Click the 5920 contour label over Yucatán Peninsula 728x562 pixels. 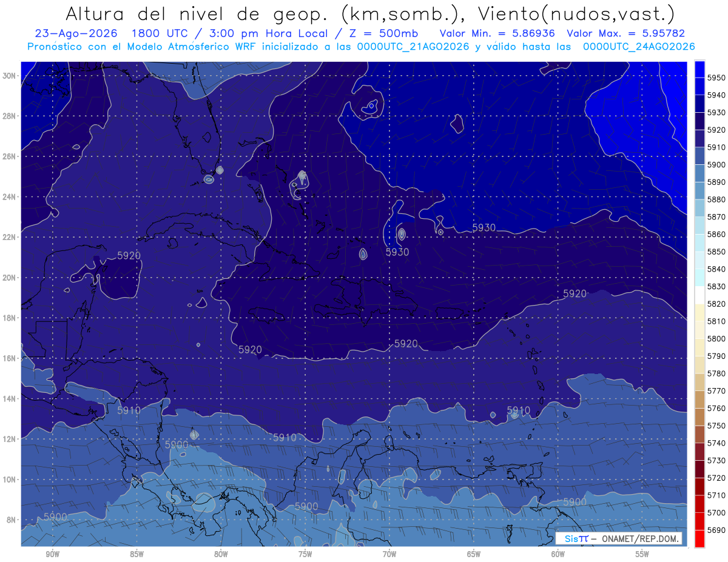pyautogui.click(x=129, y=256)
